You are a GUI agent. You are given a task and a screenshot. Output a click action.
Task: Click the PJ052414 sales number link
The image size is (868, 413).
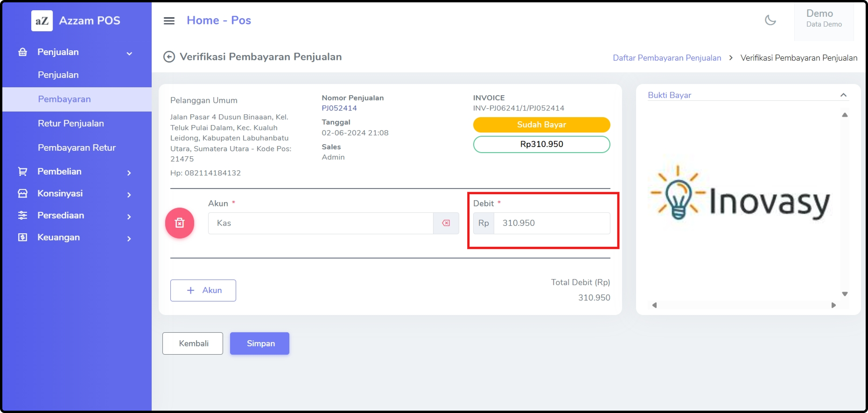pos(339,108)
